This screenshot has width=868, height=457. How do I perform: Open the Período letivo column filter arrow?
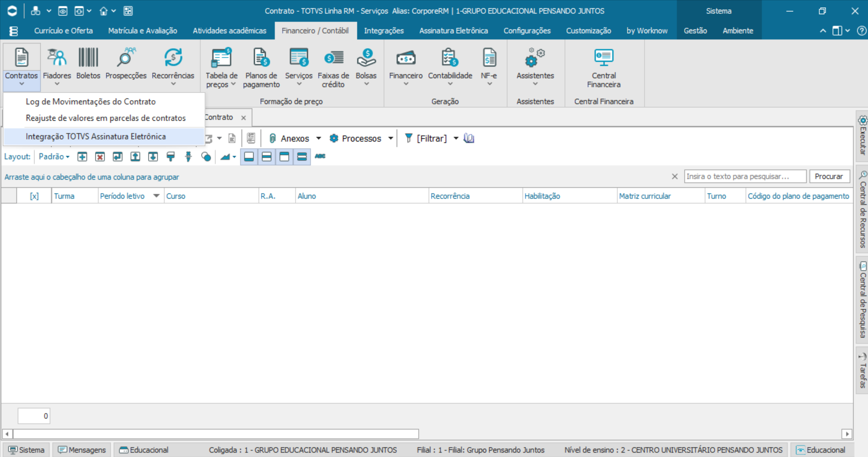point(156,196)
